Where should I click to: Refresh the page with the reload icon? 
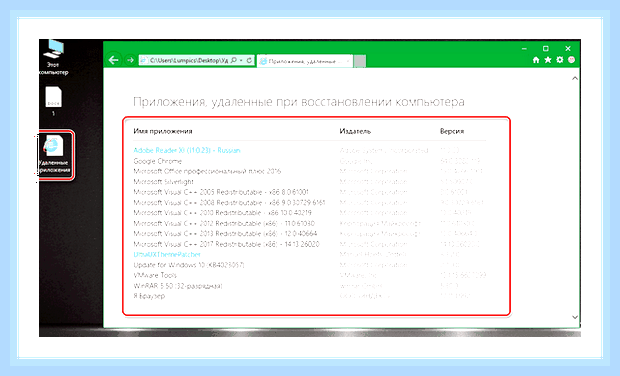(x=249, y=60)
